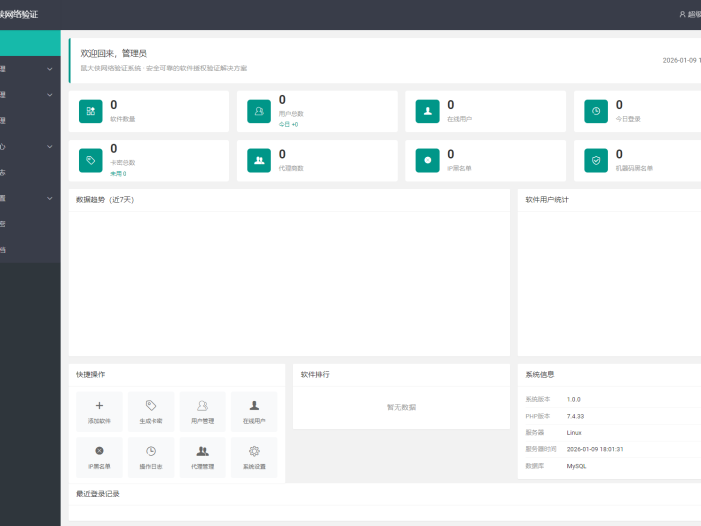The height and width of the screenshot is (526, 701).
Task: Click the 代理商数 stat card icon
Action: (259, 160)
